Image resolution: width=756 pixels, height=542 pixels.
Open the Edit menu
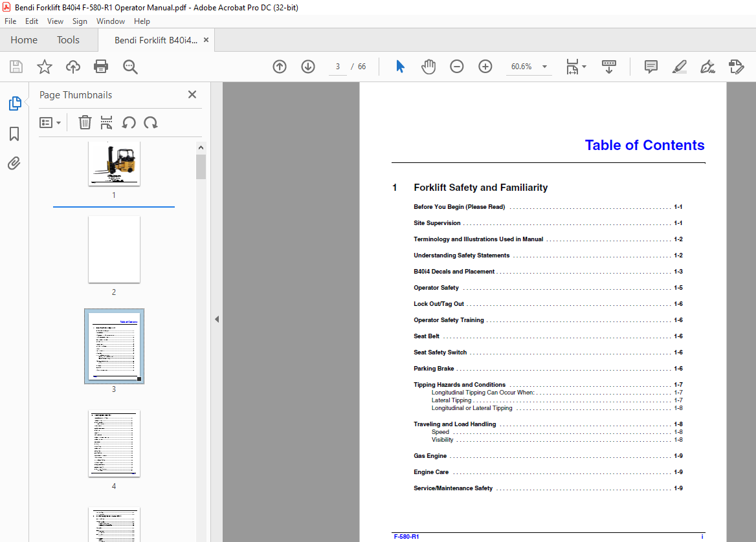(31, 21)
